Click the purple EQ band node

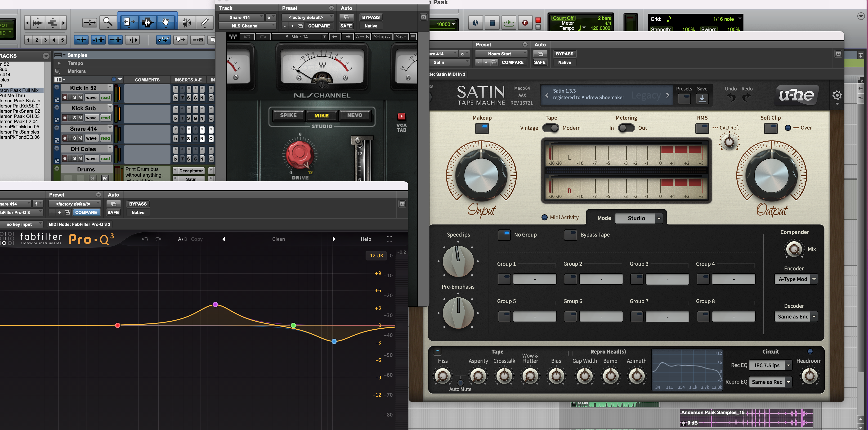pos(215,305)
